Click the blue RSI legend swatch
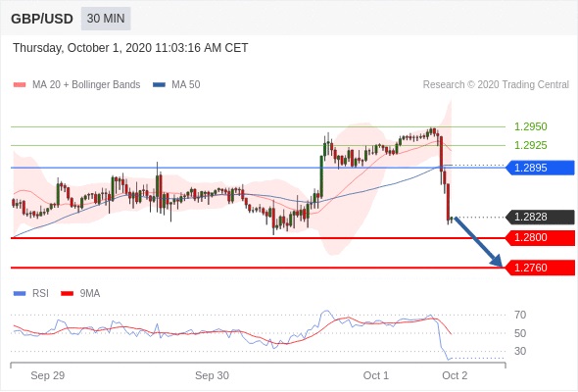Viewport: 578px width, 392px height. click(20, 294)
